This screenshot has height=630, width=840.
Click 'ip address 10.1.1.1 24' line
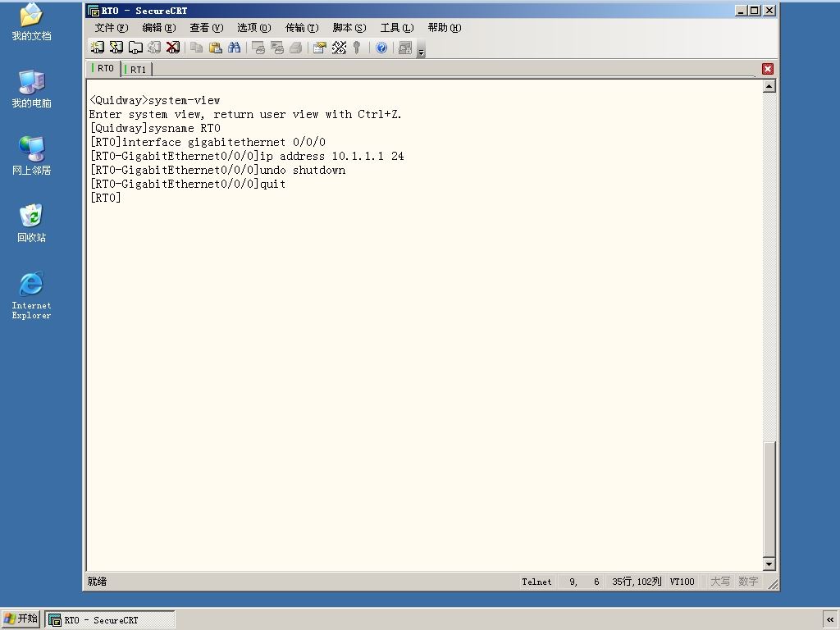point(247,156)
